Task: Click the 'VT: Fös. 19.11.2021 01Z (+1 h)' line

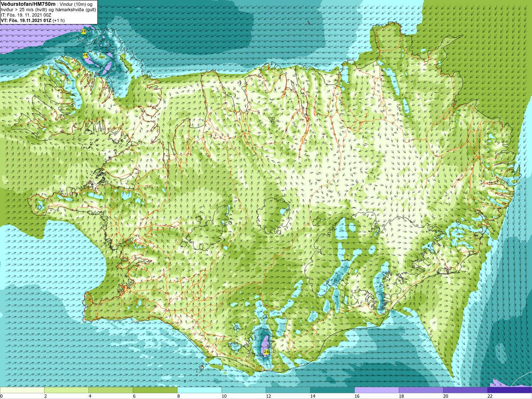Action: [x=33, y=20]
